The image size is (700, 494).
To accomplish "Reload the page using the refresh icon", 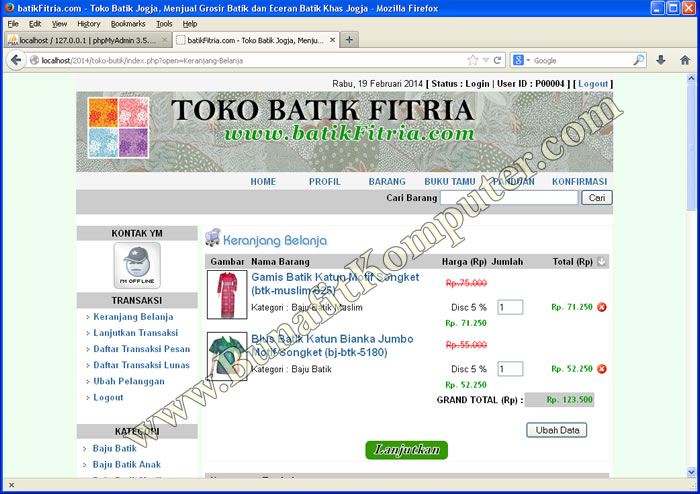I will [497, 60].
